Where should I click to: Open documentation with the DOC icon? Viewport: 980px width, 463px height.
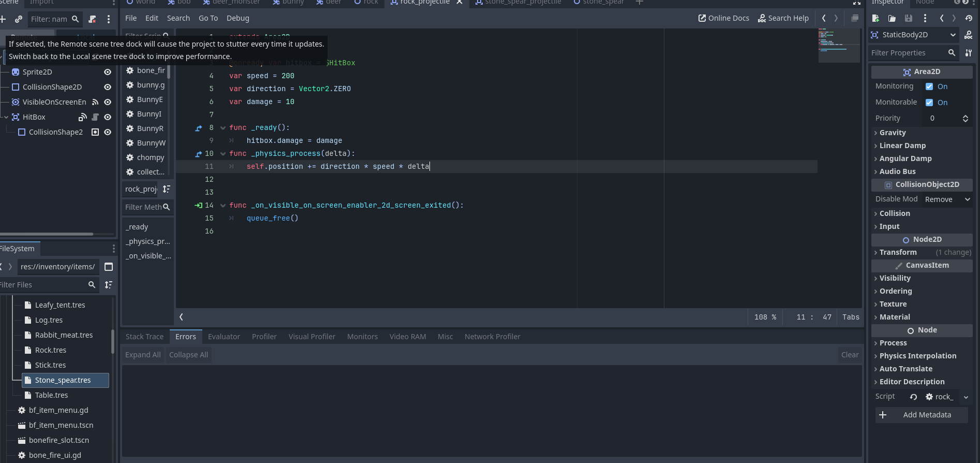coord(968,35)
